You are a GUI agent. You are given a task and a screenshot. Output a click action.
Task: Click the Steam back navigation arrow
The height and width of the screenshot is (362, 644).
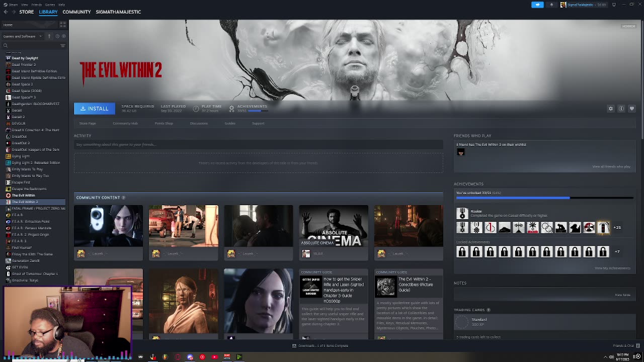pos(6,12)
